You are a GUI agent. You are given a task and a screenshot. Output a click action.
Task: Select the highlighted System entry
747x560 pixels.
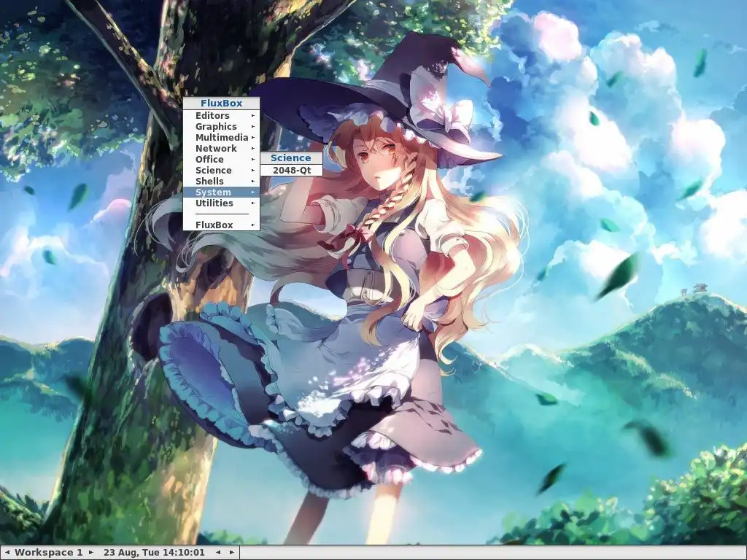(x=221, y=192)
